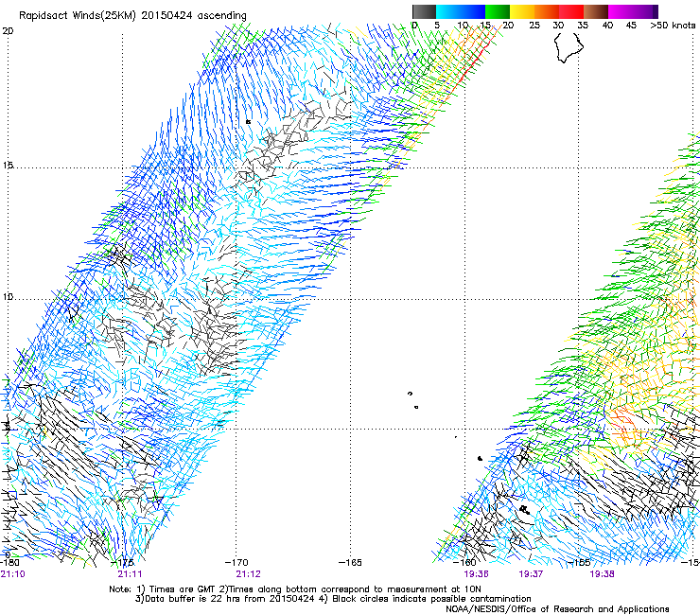Click the "25" legend scale label
This screenshot has width=700, height=615.
[x=534, y=26]
